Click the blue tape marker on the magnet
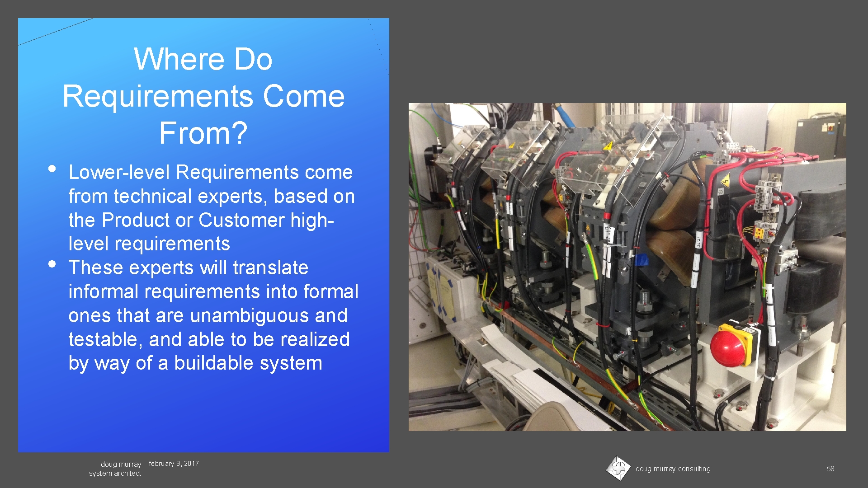 point(641,260)
